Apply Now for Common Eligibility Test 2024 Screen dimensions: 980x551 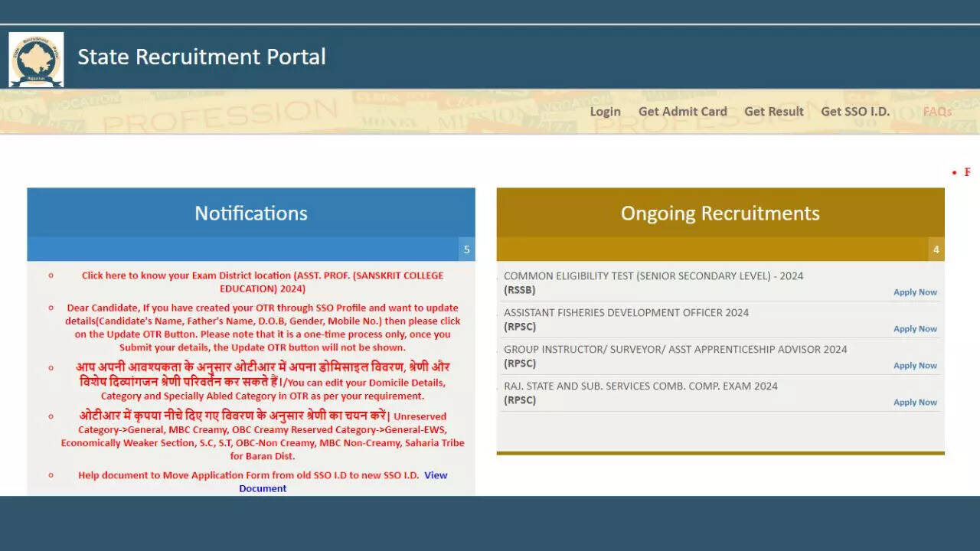[915, 292]
